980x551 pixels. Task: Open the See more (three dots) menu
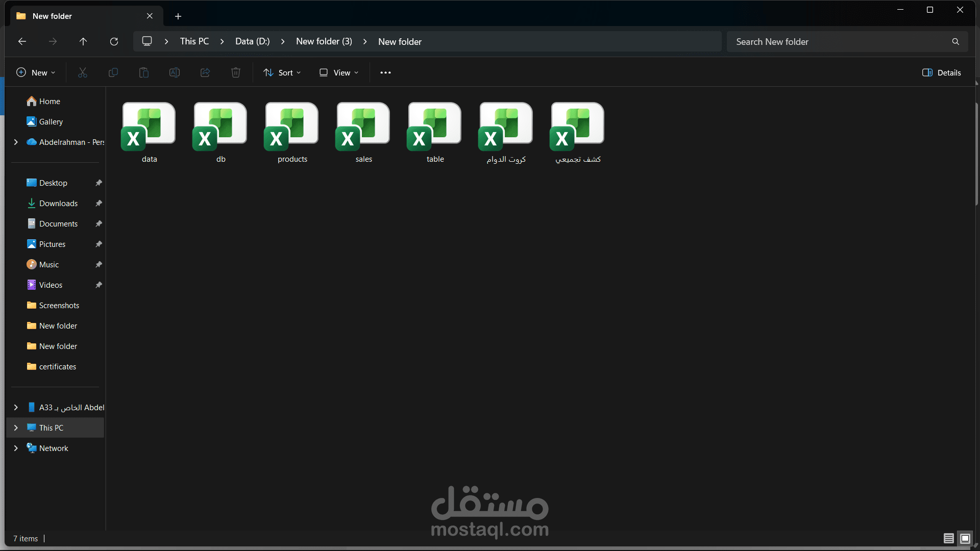click(385, 72)
